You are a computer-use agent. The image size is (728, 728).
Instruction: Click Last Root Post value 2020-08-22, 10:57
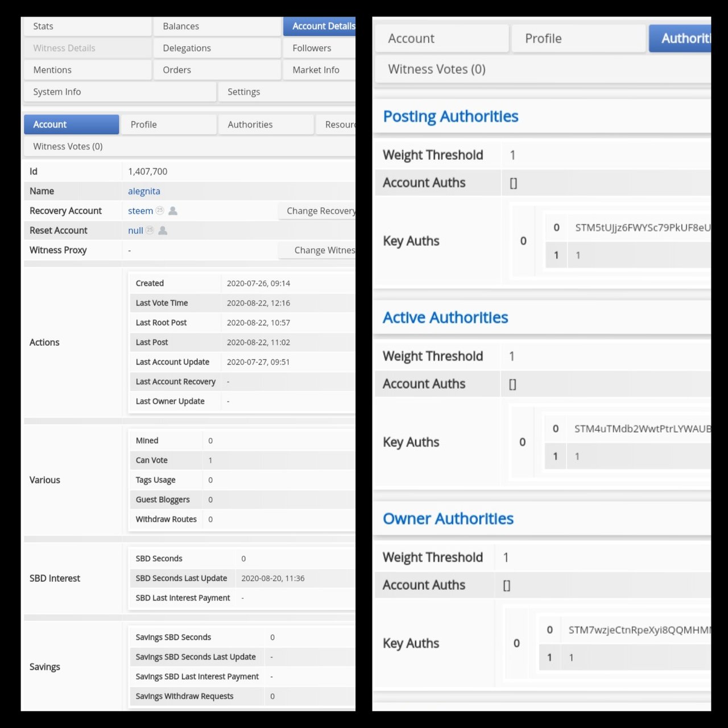click(258, 322)
